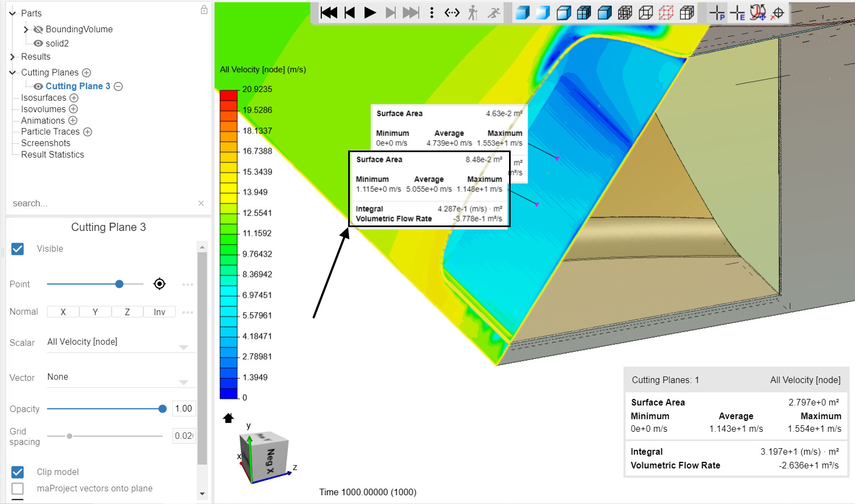Click the Grid spacing slider handle
The width and height of the screenshot is (855, 504).
(x=70, y=436)
